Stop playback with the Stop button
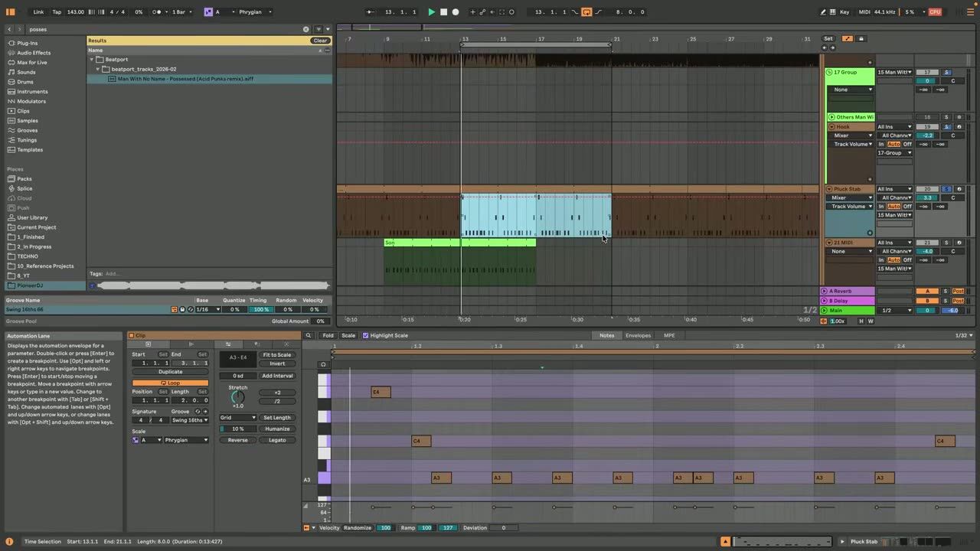 pos(443,12)
